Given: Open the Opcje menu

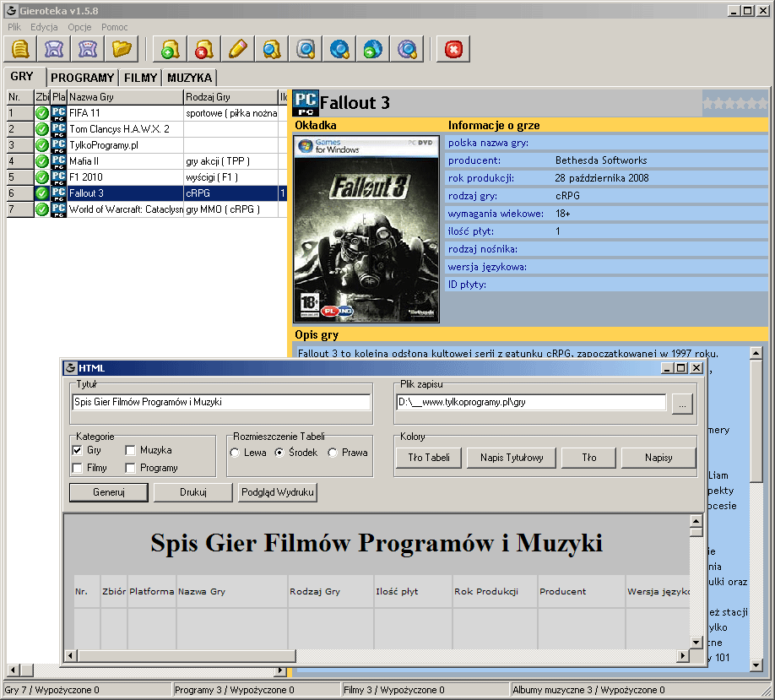Looking at the screenshot, I should point(79,27).
